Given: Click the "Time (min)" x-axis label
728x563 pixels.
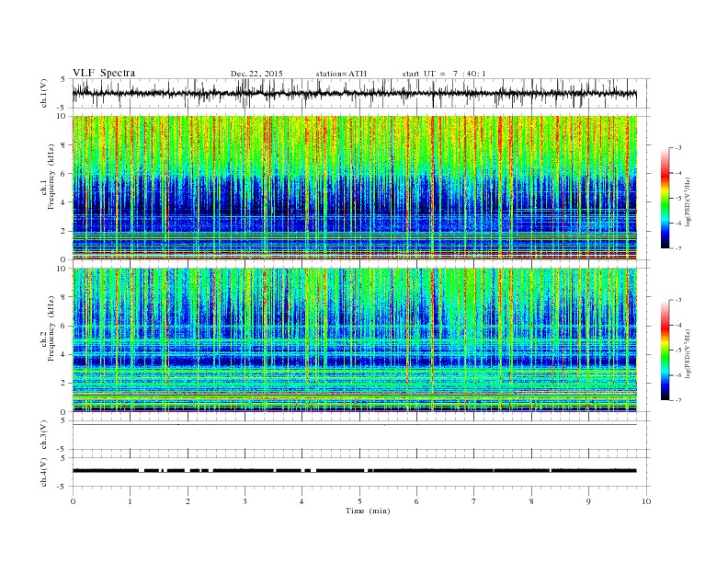Looking at the screenshot, I should (368, 511).
